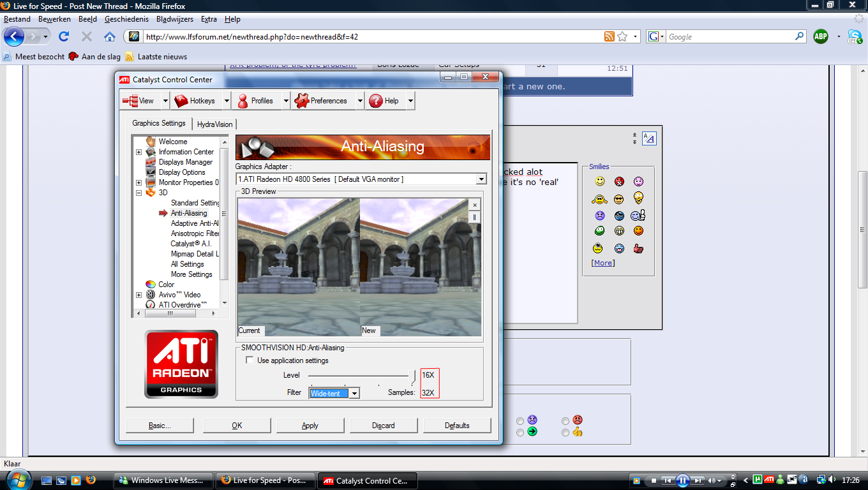Image resolution: width=868 pixels, height=490 pixels.
Task: Expand the Monitor Properties tree node
Action: [x=138, y=182]
